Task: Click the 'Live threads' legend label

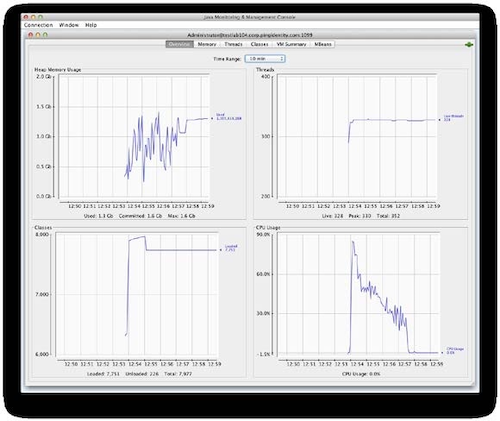Action: (453, 118)
